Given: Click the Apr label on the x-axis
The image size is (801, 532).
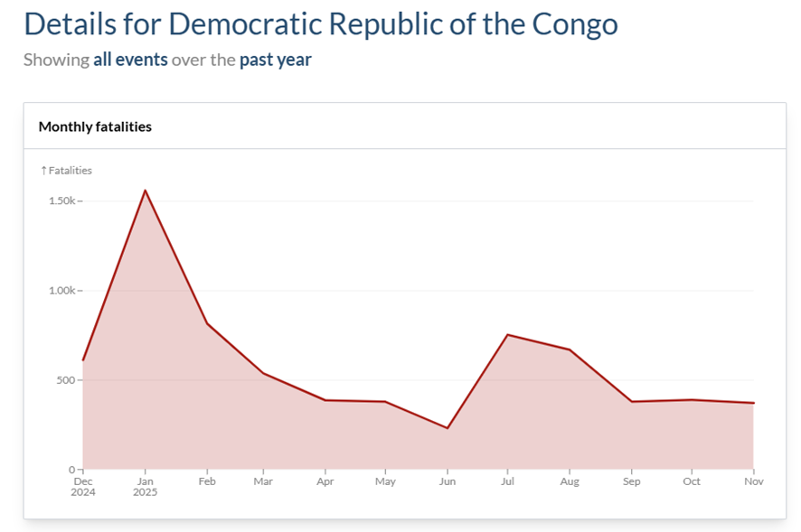Looking at the screenshot, I should point(326,481).
